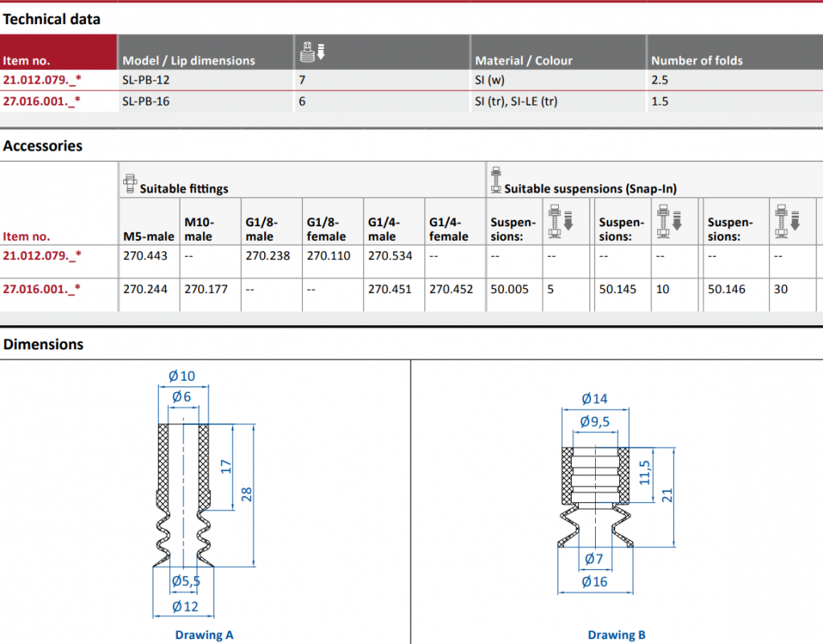
Task: Click Item no. header in Technical data table
Action: coord(27,60)
